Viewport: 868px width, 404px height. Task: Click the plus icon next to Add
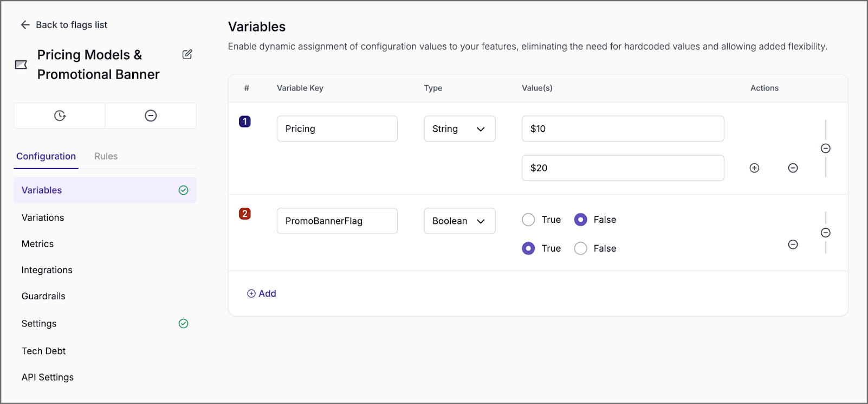[x=251, y=293]
